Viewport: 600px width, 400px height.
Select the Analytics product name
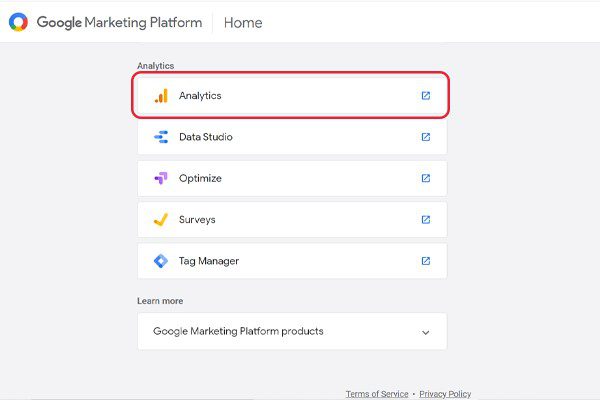pyautogui.click(x=200, y=96)
